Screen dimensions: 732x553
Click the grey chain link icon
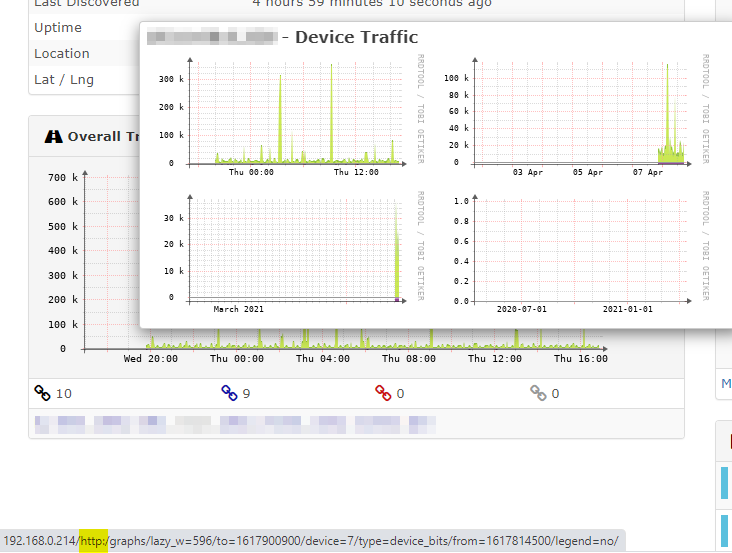pyautogui.click(x=537, y=393)
